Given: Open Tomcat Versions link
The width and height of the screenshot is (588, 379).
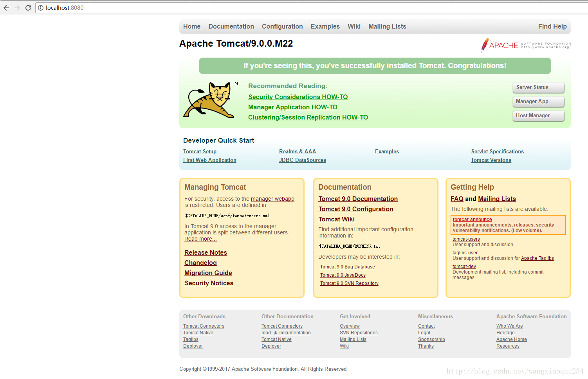Looking at the screenshot, I should (491, 160).
